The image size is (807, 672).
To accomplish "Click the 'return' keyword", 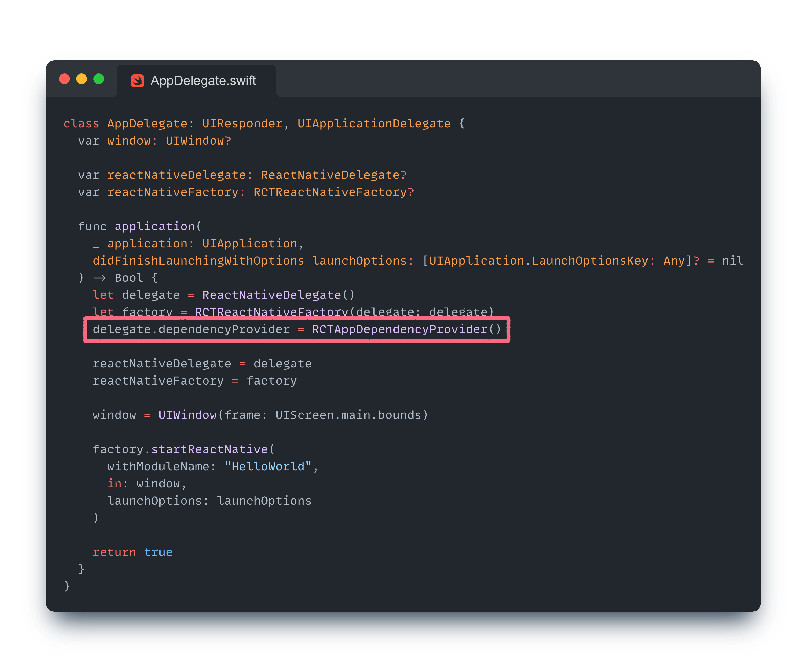I will coord(114,552).
